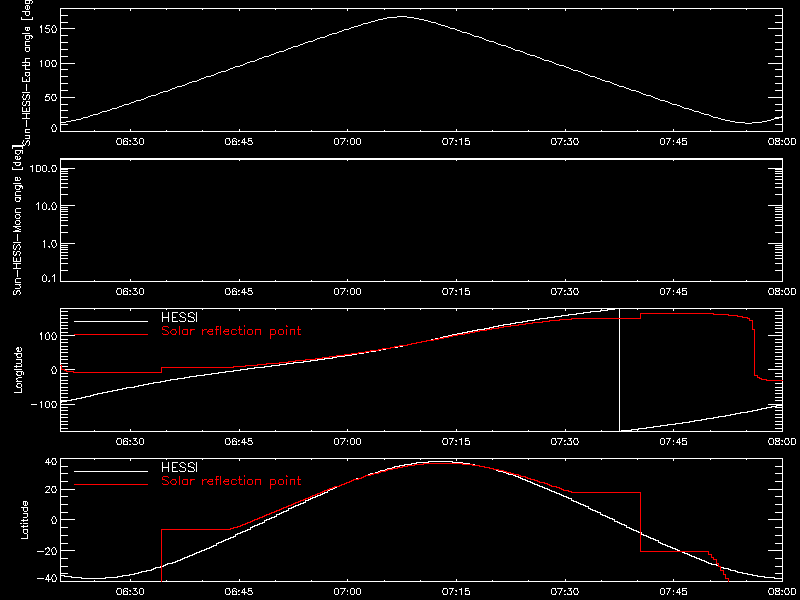
Task: Click 07:15 label under Earth angle plot
Action: click(456, 142)
